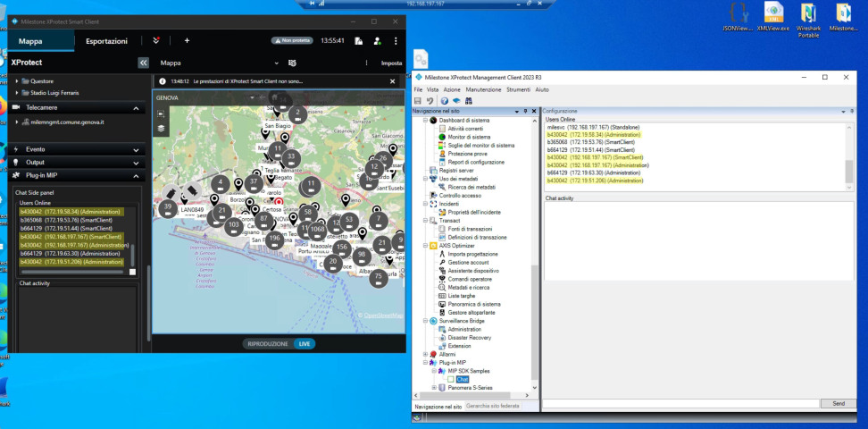Open the Manutenzione menu
The image size is (868, 429).
pyautogui.click(x=483, y=89)
